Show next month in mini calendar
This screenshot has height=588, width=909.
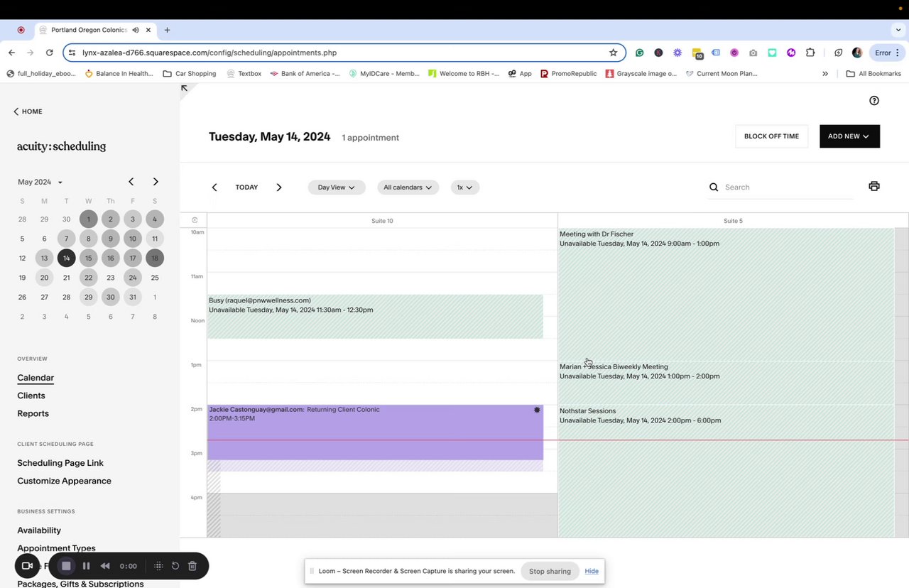(156, 182)
